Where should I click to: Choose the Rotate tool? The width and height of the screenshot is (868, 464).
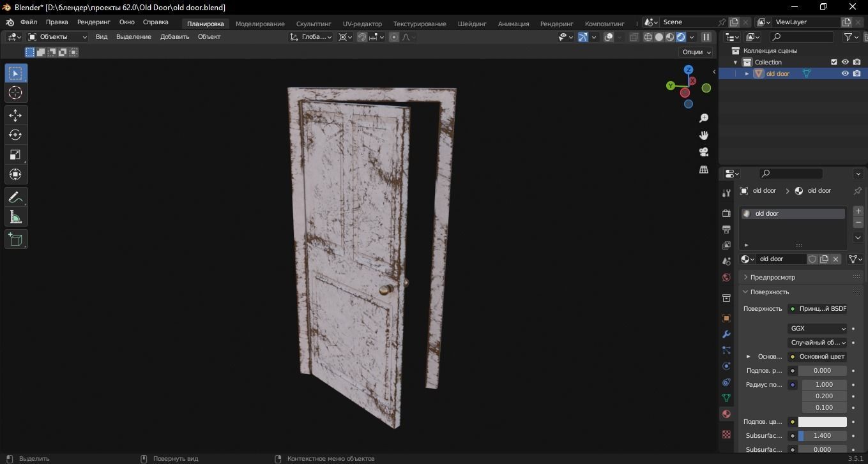coord(16,135)
